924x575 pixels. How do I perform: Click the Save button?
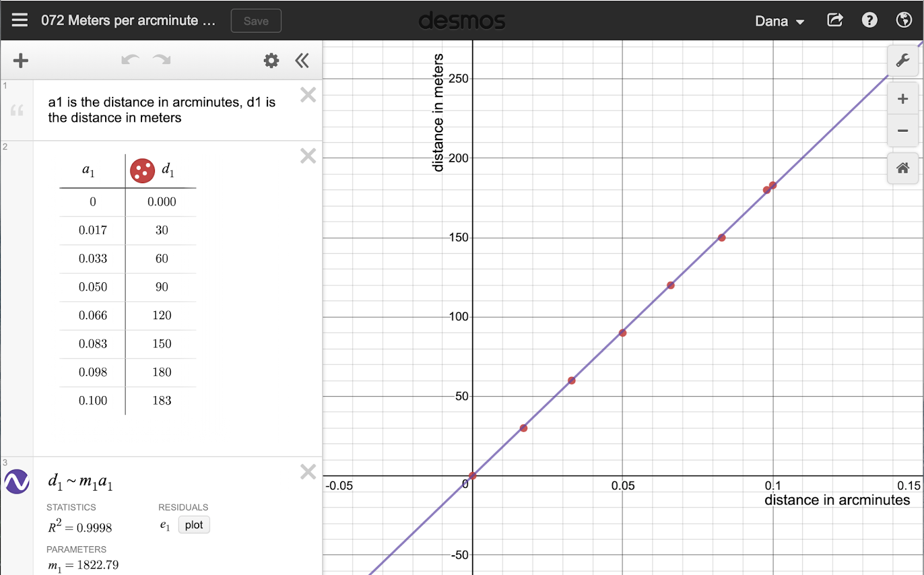coord(256,20)
